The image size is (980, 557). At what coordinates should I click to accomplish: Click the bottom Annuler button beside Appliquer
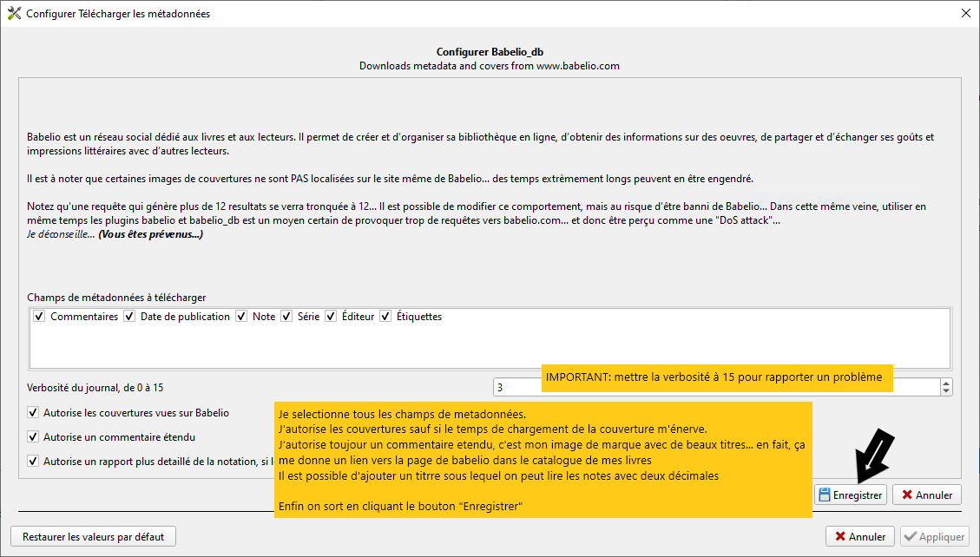pyautogui.click(x=860, y=537)
